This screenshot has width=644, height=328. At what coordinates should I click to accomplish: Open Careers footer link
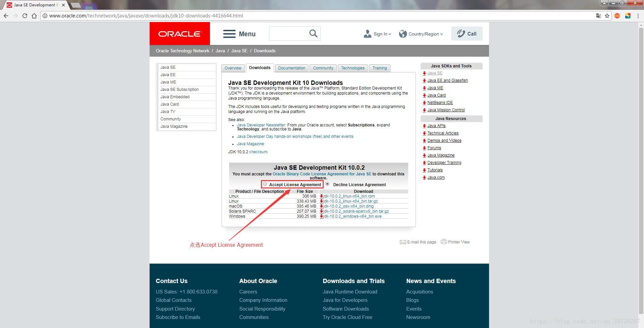click(248, 292)
